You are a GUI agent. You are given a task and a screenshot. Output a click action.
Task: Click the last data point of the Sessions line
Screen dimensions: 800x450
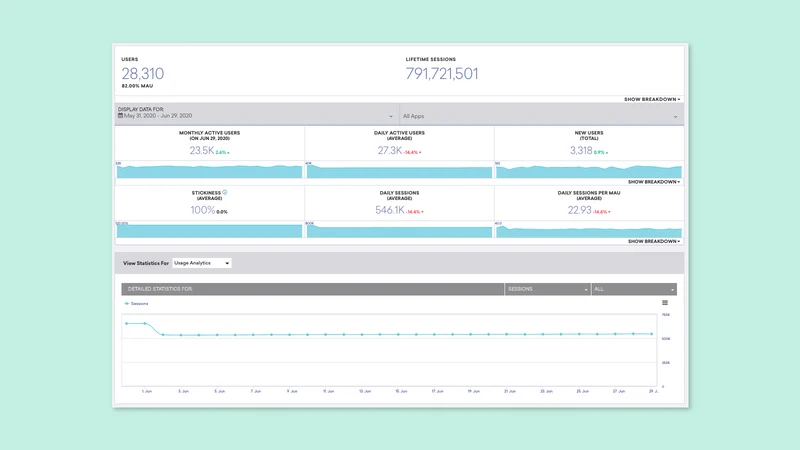tap(652, 334)
